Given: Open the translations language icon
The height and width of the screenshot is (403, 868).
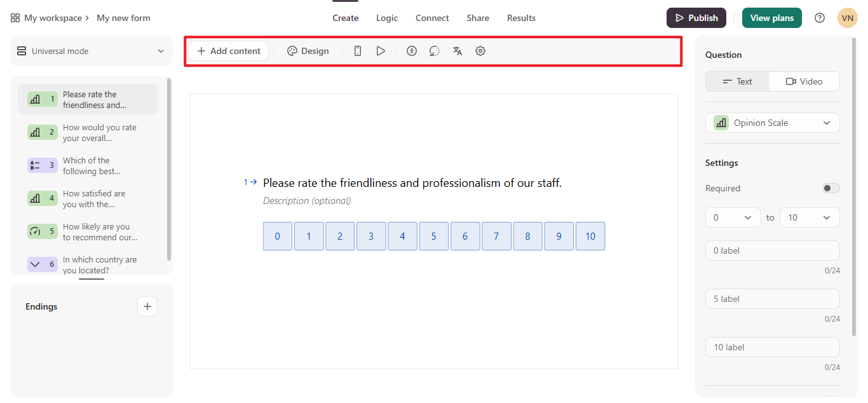Looking at the screenshot, I should pyautogui.click(x=458, y=50).
